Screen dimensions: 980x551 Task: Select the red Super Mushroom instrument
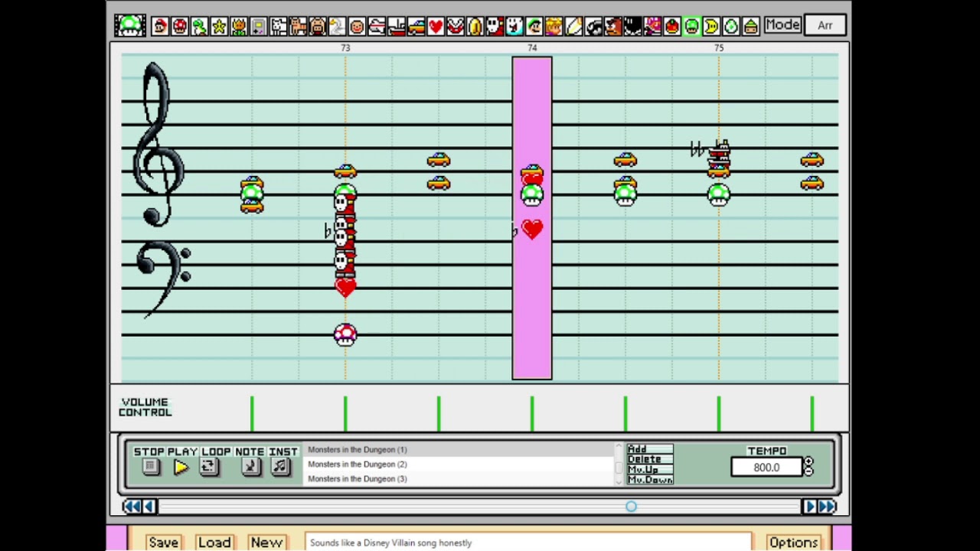click(179, 26)
